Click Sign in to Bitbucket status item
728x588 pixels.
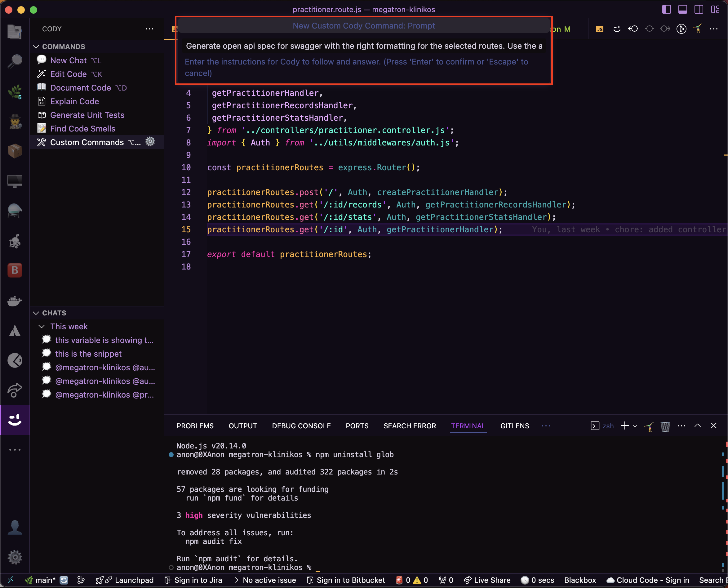(346, 580)
